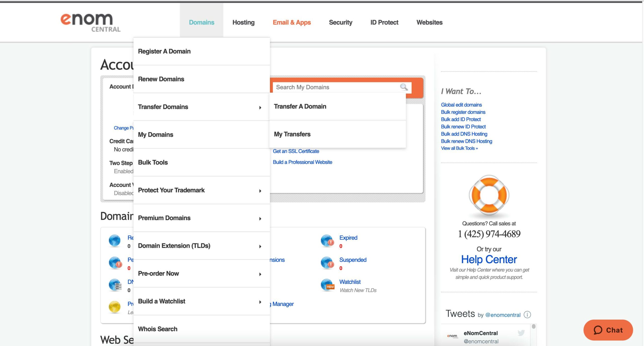644x346 pixels.
Task: Expand the Transfer Domains submenu arrow
Action: point(260,108)
